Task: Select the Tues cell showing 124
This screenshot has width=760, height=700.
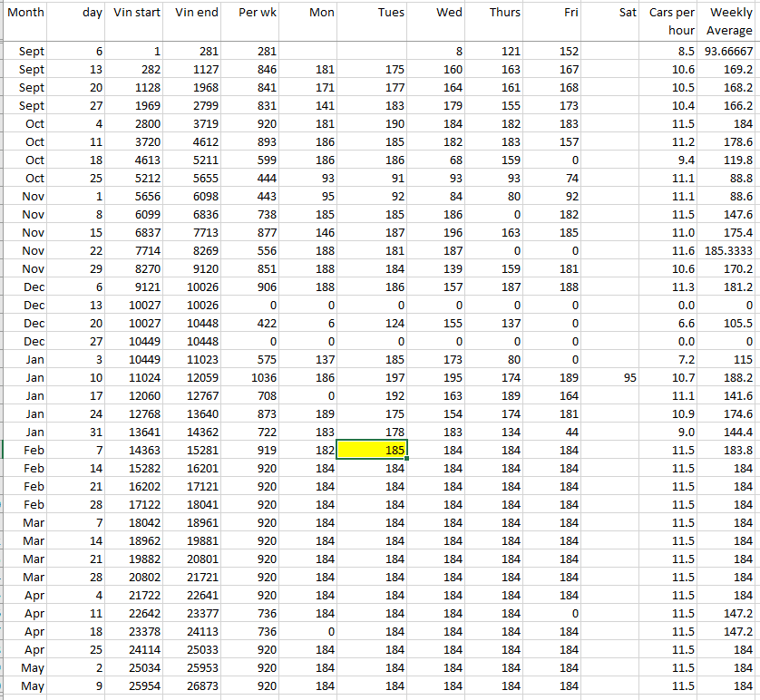Action: pyautogui.click(x=372, y=323)
